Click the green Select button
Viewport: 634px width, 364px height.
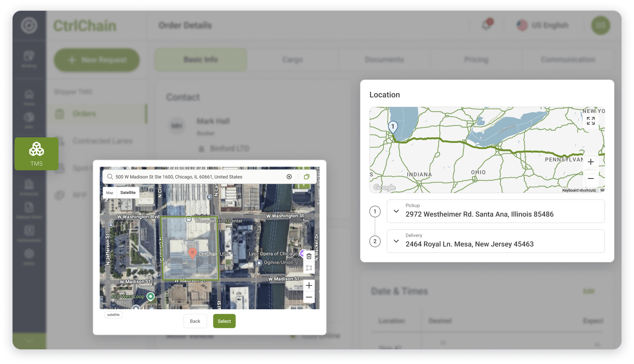point(224,321)
